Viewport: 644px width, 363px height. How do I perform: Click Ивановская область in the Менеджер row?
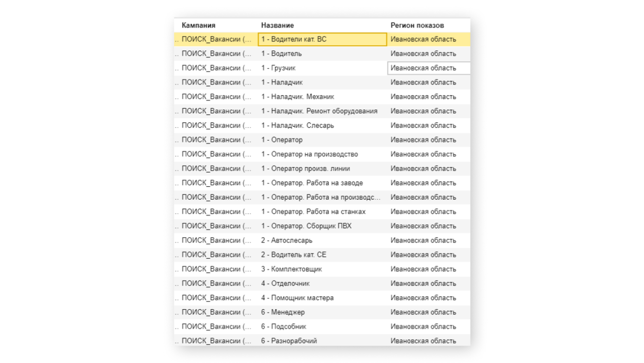tap(423, 313)
